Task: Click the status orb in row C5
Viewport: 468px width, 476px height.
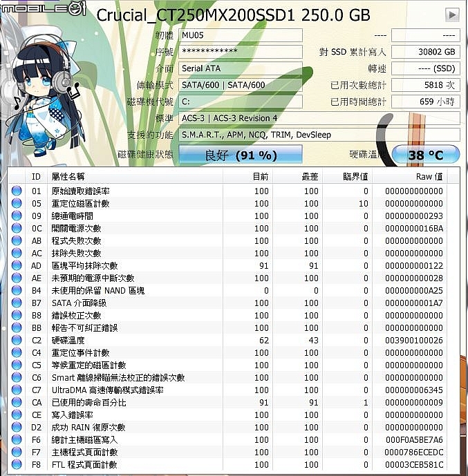Action: click(x=17, y=365)
